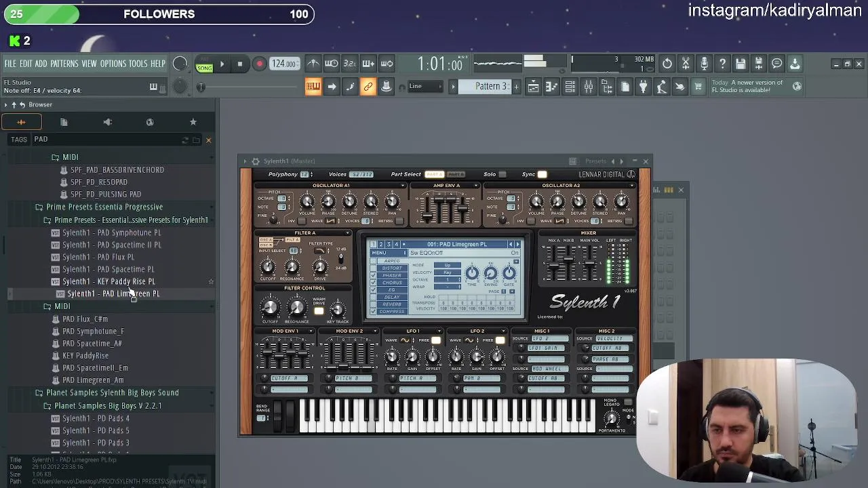
Task: Open the Filter A dropdown arrow
Action: (x=348, y=233)
